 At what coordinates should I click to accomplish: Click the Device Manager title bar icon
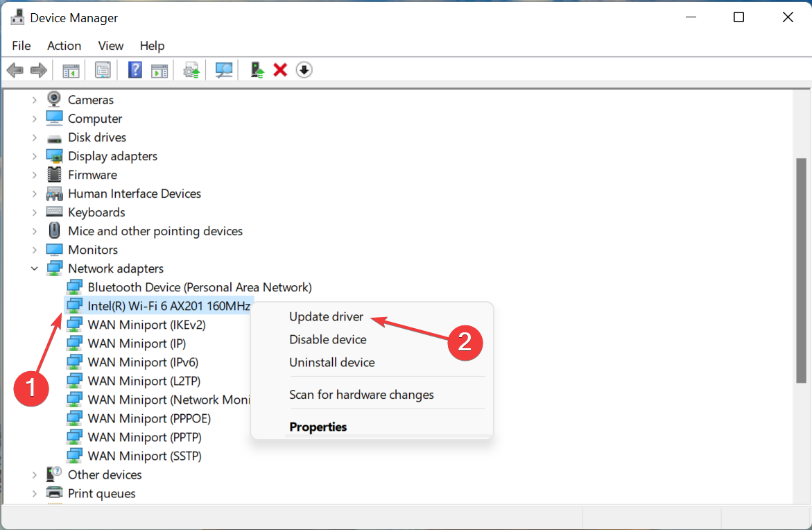[17, 17]
